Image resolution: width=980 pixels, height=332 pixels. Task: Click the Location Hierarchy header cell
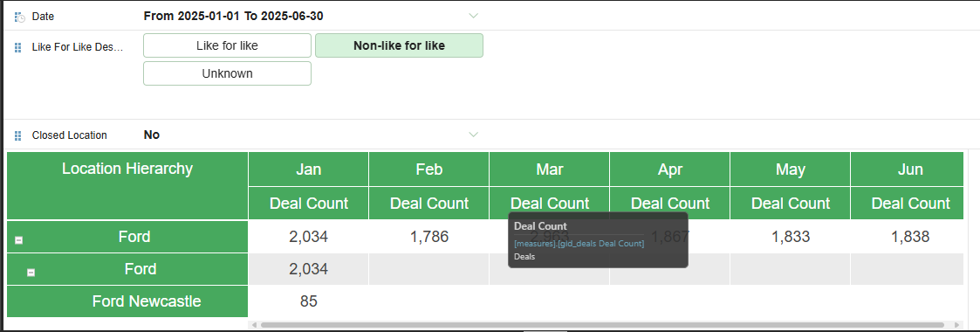tap(127, 186)
